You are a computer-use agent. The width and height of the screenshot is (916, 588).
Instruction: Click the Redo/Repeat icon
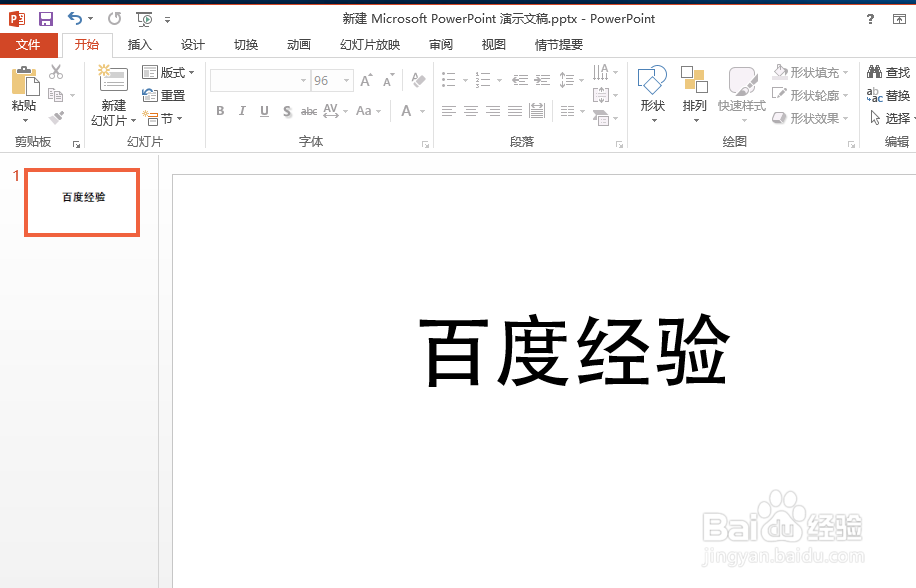pos(114,19)
